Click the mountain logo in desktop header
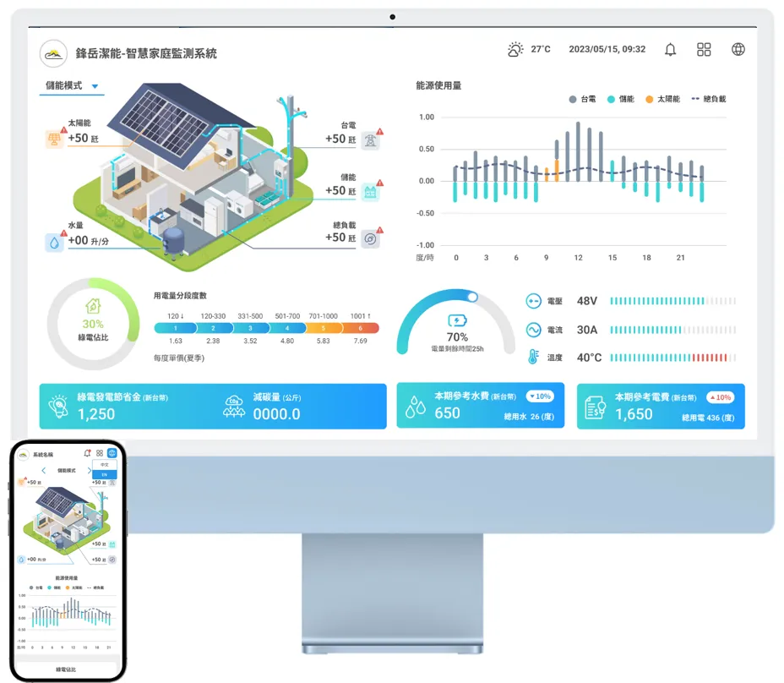The height and width of the screenshot is (683, 784). tap(53, 53)
